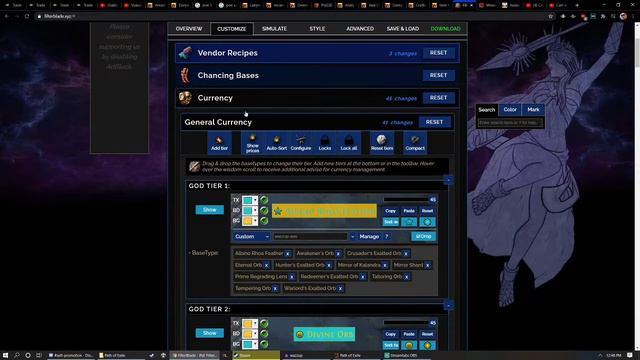Click the Reset tiers toolbar icon
This screenshot has height=360, width=640.
pyautogui.click(x=382, y=142)
